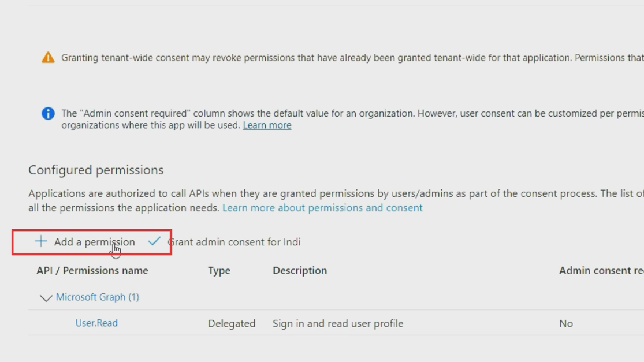Viewport: 644px width, 362px height.
Task: Click the Description column header
Action: click(300, 270)
